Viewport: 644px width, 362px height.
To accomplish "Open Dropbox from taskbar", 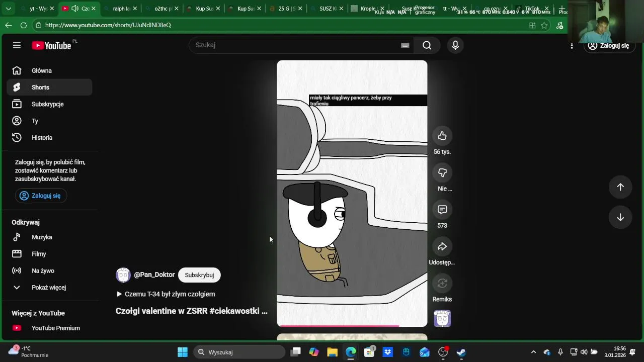I will pyautogui.click(x=387, y=352).
